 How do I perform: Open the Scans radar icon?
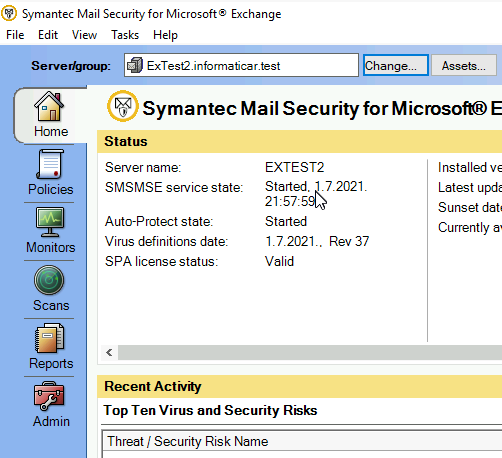click(49, 280)
